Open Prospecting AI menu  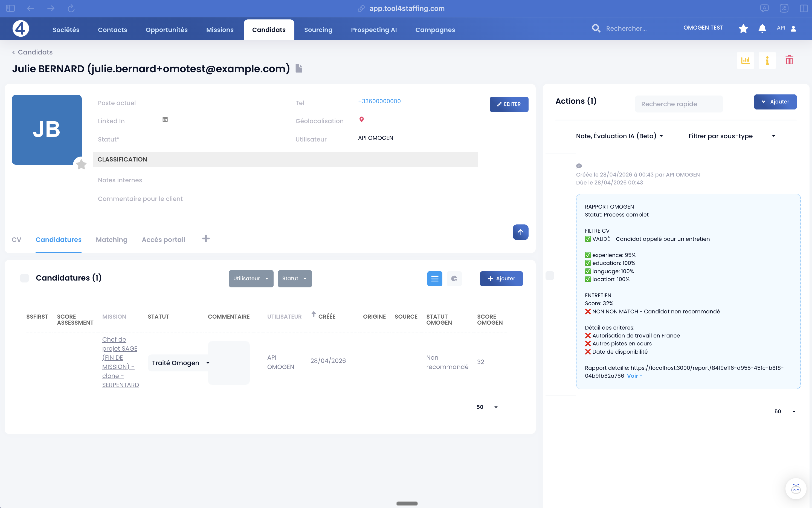(374, 30)
